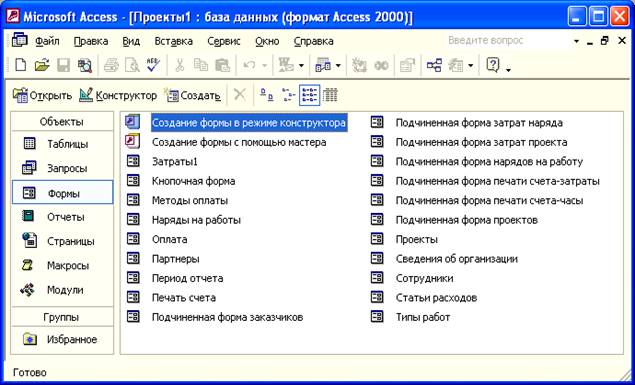Open the Вставка menu
This screenshot has height=385, width=635.
(173, 41)
